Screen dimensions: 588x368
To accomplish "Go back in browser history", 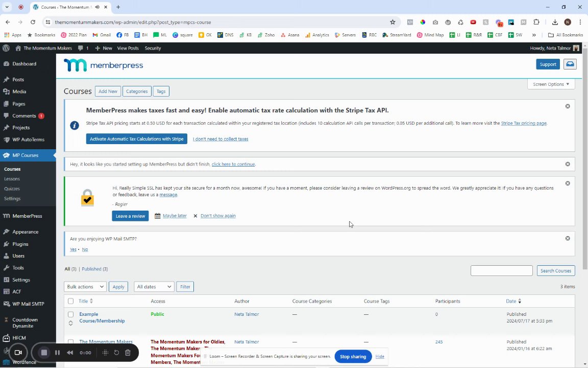I will (x=8, y=22).
